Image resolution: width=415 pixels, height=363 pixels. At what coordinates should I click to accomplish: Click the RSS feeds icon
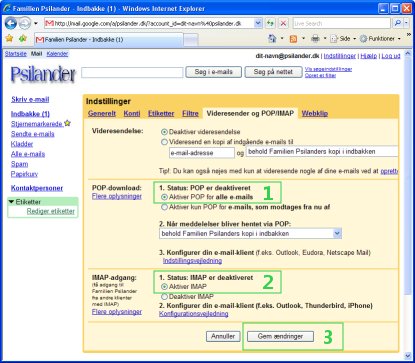coord(293,39)
